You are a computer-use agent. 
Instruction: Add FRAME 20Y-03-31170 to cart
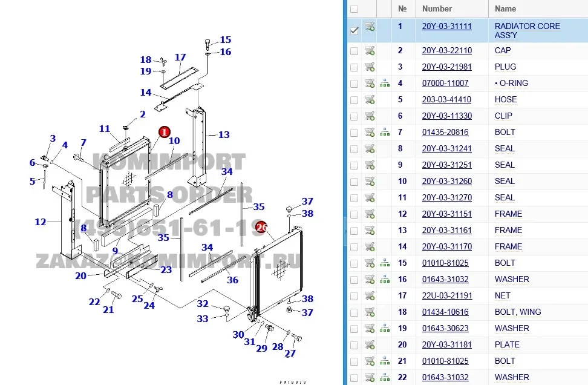[370, 246]
